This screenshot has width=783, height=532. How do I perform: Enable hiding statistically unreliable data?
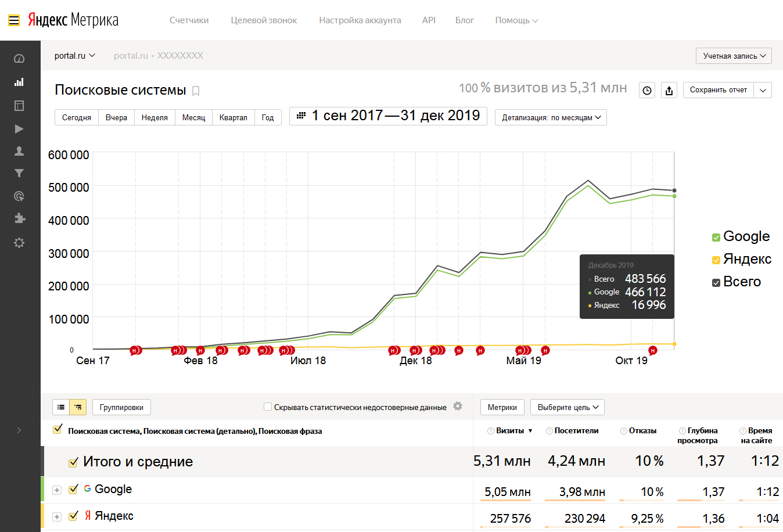click(268, 407)
